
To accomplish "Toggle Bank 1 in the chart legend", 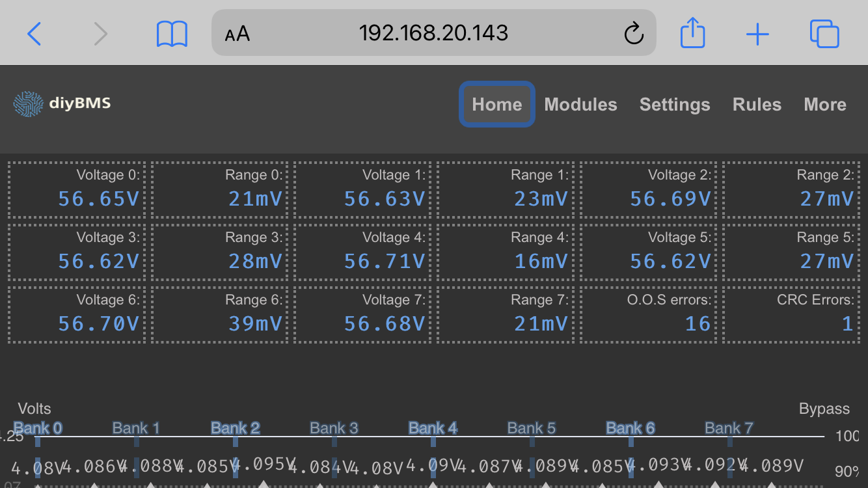I will pos(135,427).
